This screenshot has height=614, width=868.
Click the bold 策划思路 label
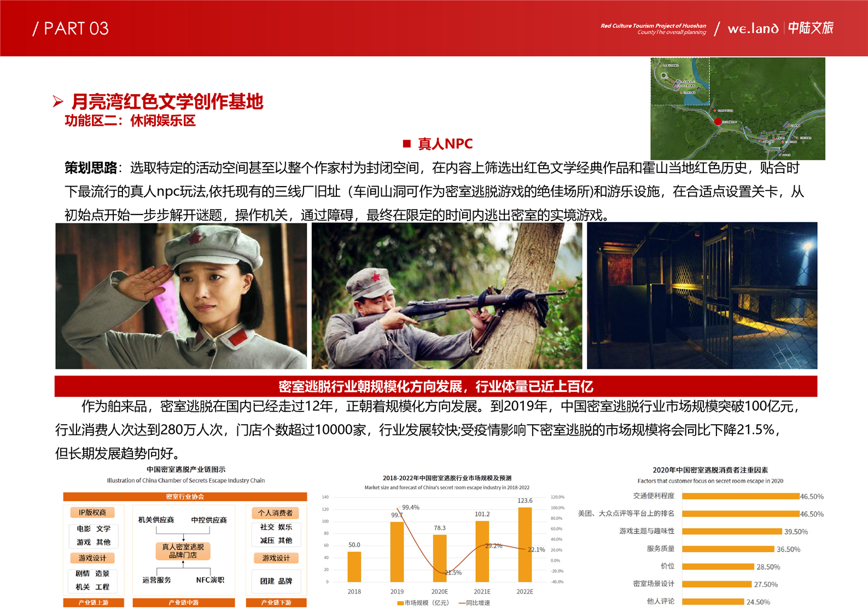coord(91,168)
